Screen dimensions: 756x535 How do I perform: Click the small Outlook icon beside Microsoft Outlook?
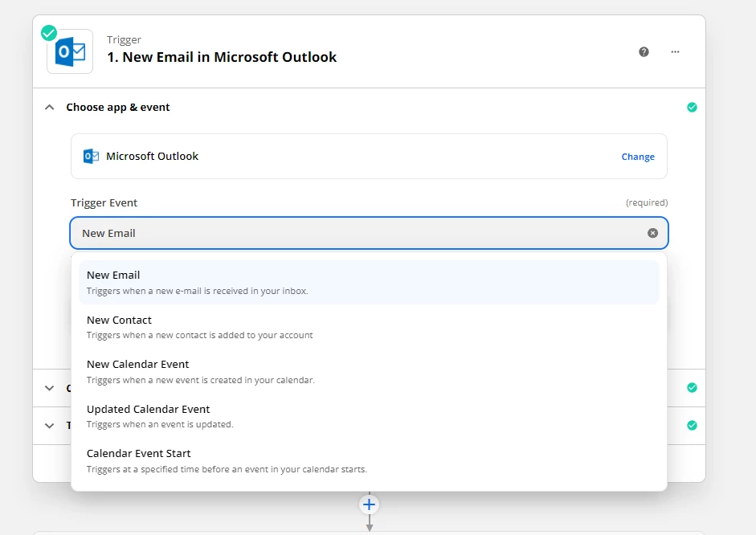[x=91, y=156]
